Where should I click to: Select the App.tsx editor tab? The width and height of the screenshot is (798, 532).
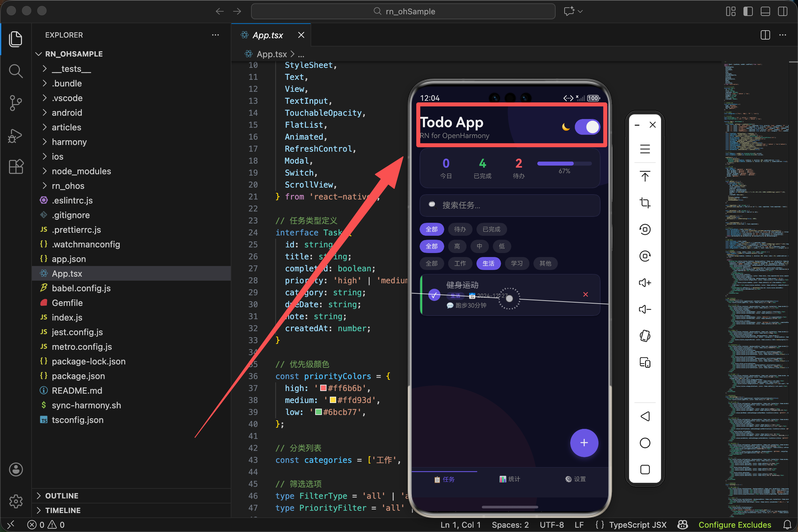click(x=268, y=35)
